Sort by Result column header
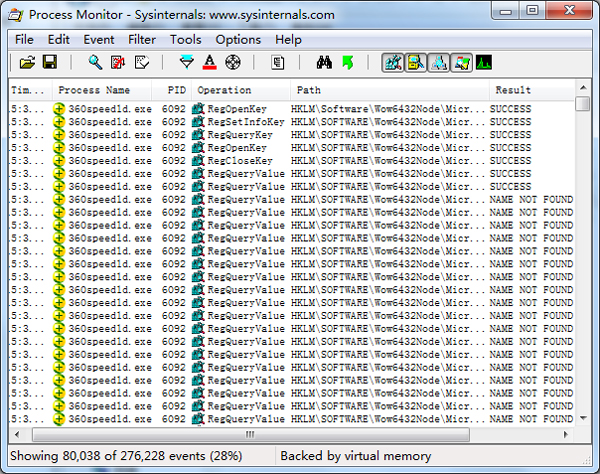 pyautogui.click(x=532, y=90)
